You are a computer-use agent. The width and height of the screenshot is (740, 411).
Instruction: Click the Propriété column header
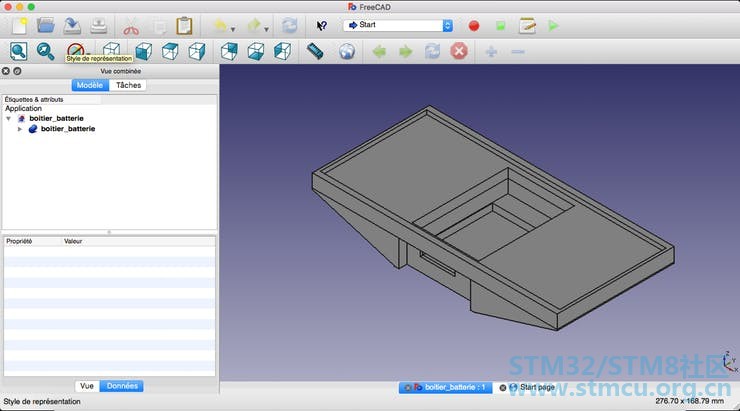[19, 241]
